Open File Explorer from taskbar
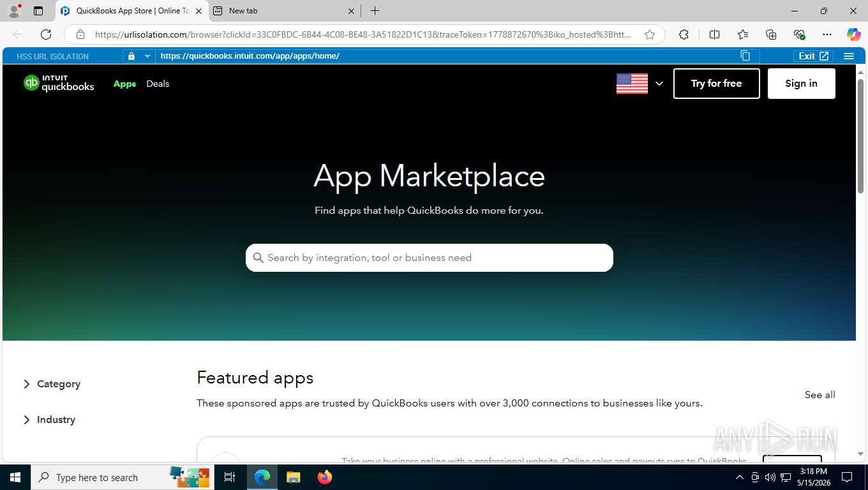This screenshot has height=490, width=868. (x=293, y=477)
